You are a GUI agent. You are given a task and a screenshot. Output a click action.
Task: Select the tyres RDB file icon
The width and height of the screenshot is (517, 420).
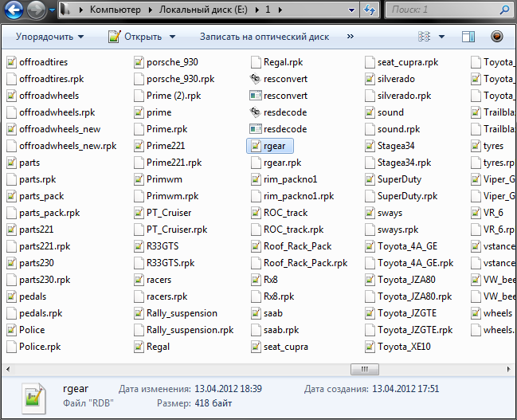(x=476, y=146)
